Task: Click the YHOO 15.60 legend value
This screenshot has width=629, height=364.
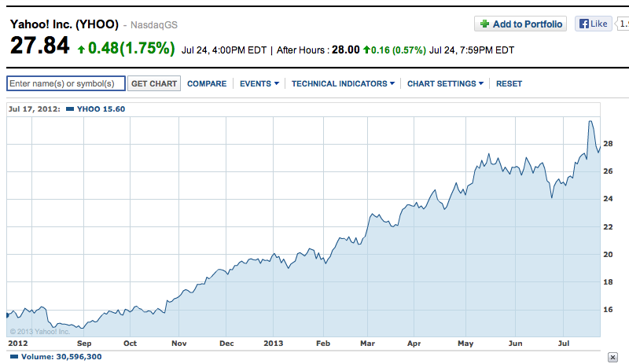Action: (x=101, y=108)
